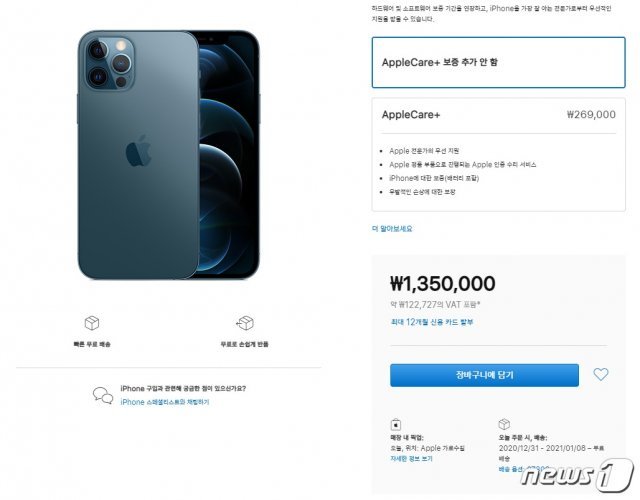
Task: Click the Apple Store bag pickup icon
Action: coord(396,424)
